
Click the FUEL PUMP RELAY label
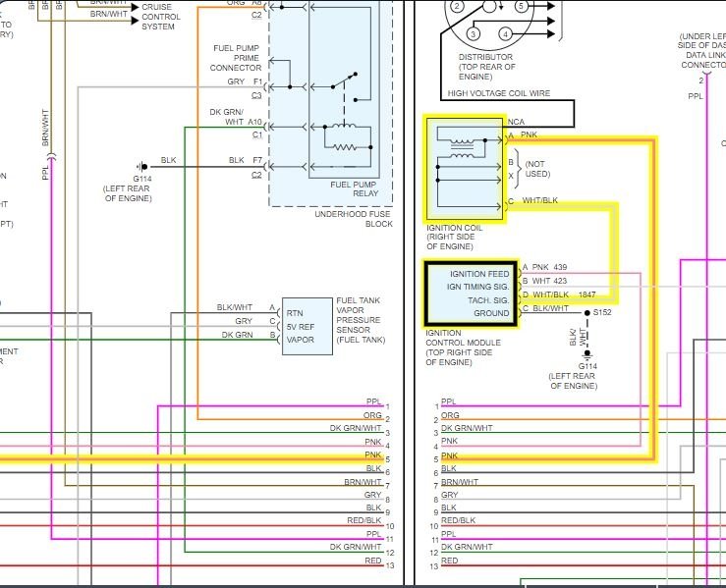[355, 188]
